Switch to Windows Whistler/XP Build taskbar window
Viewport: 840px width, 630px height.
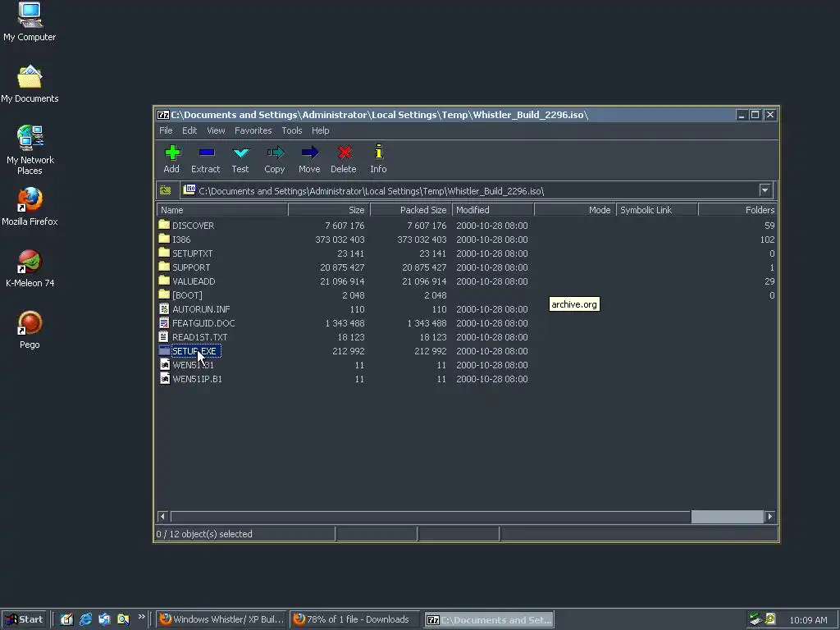point(221,619)
